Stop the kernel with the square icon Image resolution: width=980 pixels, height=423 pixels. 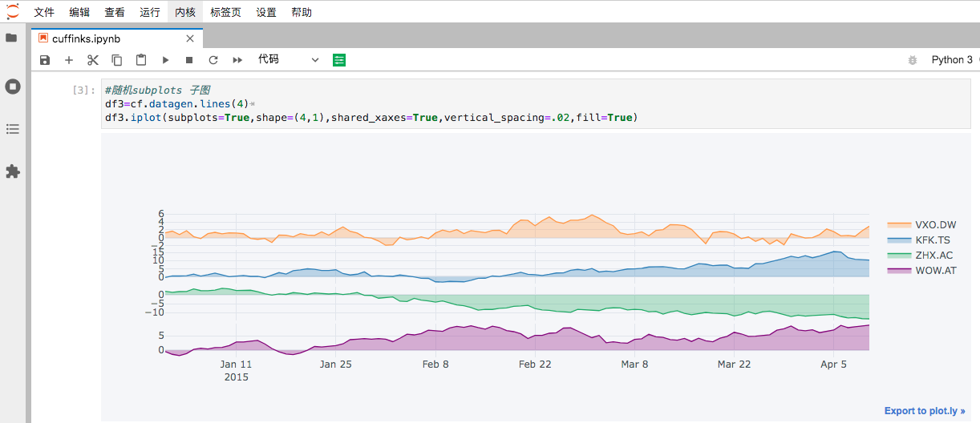[x=189, y=60]
